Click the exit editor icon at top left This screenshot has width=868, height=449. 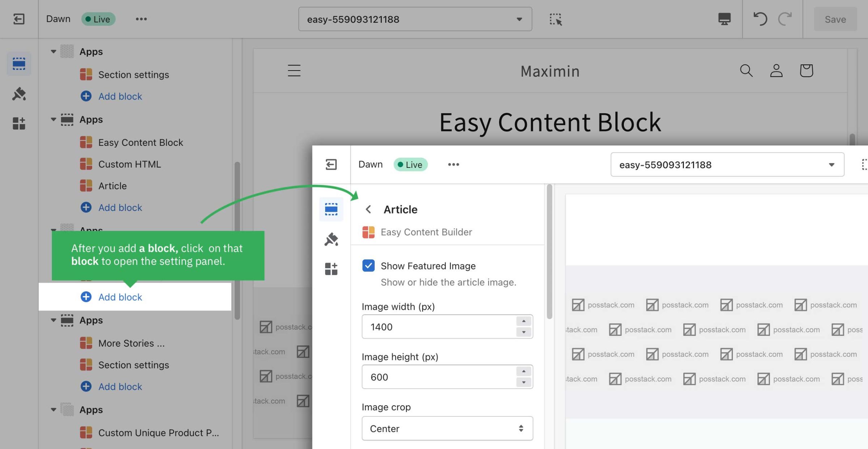(x=19, y=19)
